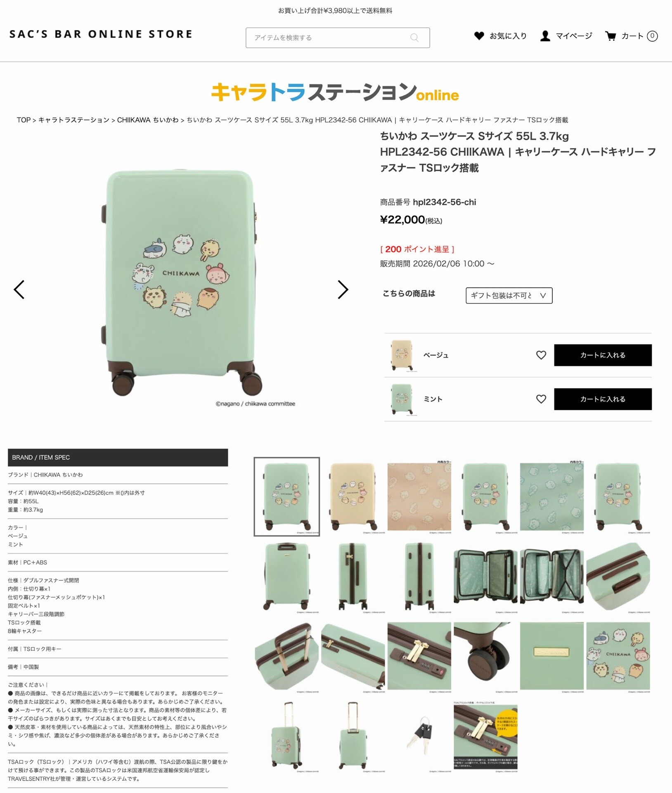This screenshot has width=672, height=793.
Task: Go to TOP in the breadcrumb
Action: coord(24,120)
